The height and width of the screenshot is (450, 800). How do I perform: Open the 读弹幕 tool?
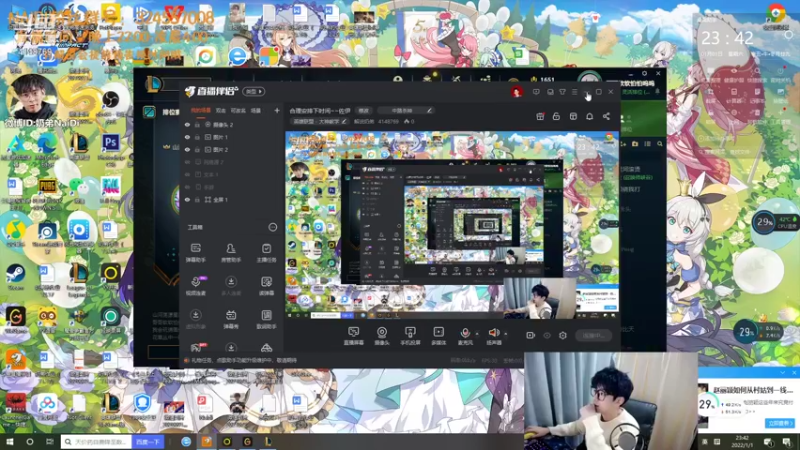(266, 286)
